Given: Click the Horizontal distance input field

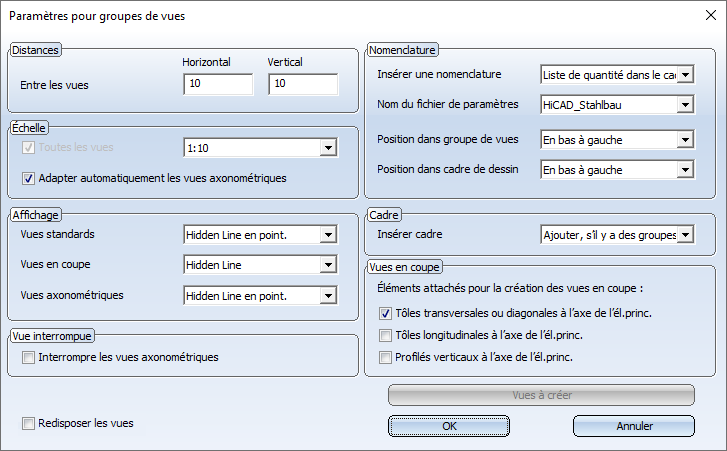Looking at the screenshot, I should pyautogui.click(x=218, y=84).
